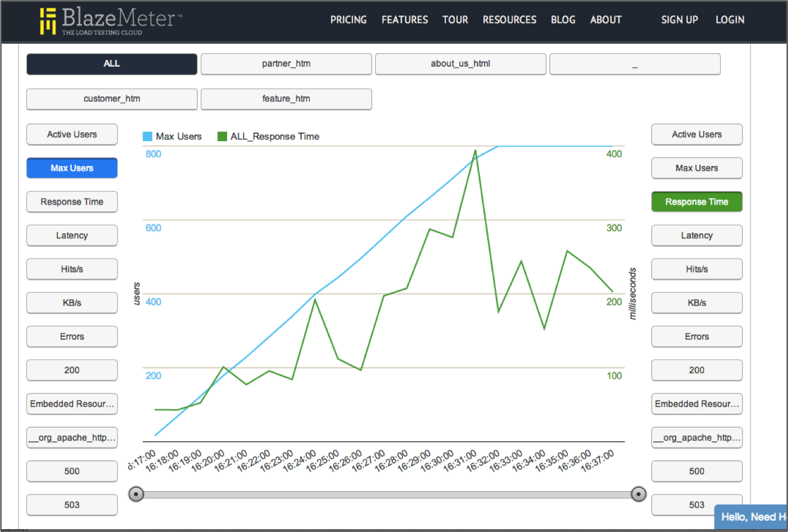The height and width of the screenshot is (532, 788).
Task: Click the Max Users legend color swatch
Action: coord(148,136)
